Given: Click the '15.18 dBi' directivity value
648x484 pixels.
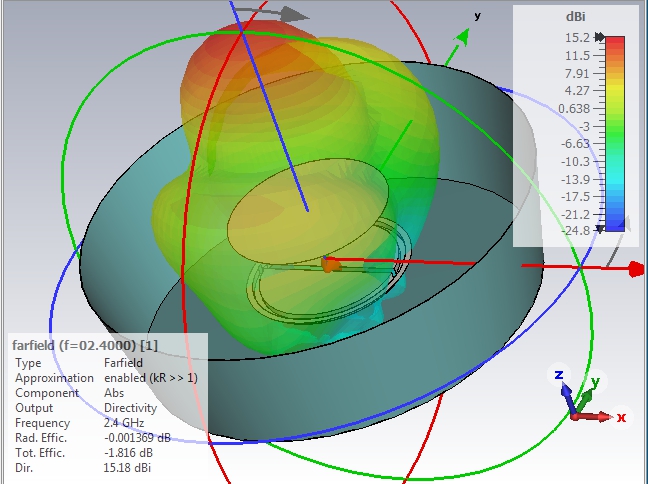Looking at the screenshot, I should coord(127,468).
